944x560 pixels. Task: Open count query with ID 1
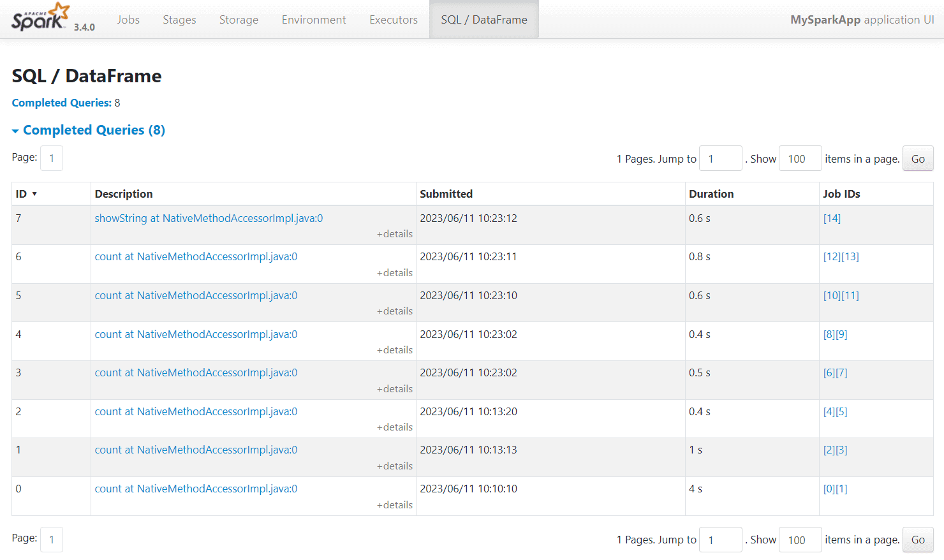(196, 450)
